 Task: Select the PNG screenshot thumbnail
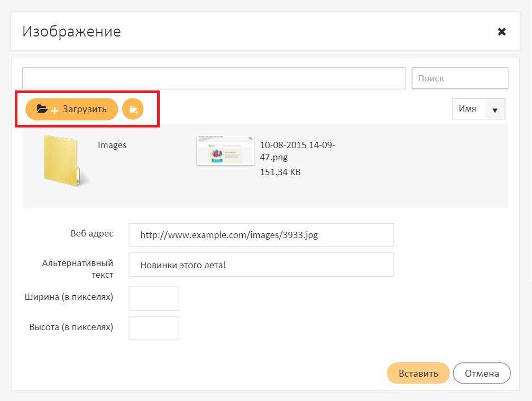coord(224,151)
